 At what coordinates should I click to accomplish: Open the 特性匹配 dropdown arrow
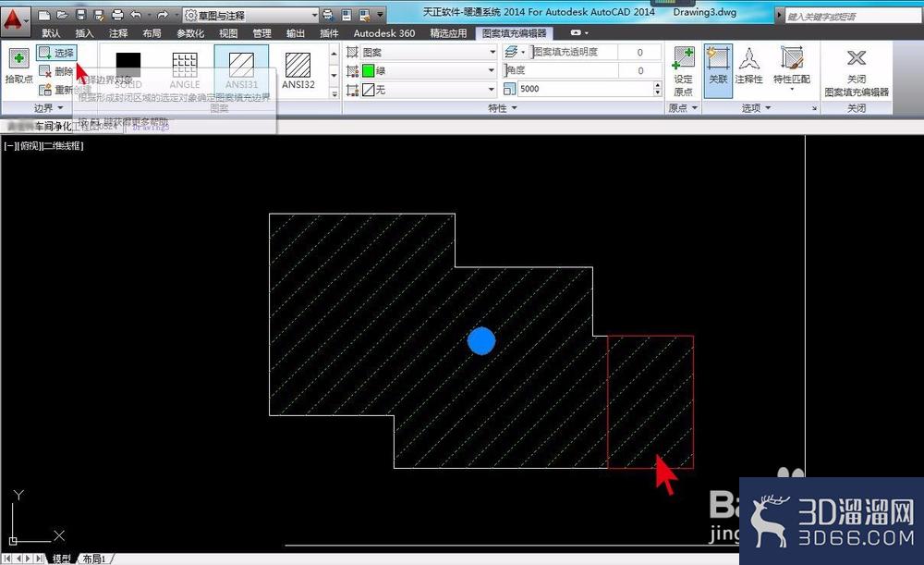coord(792,89)
